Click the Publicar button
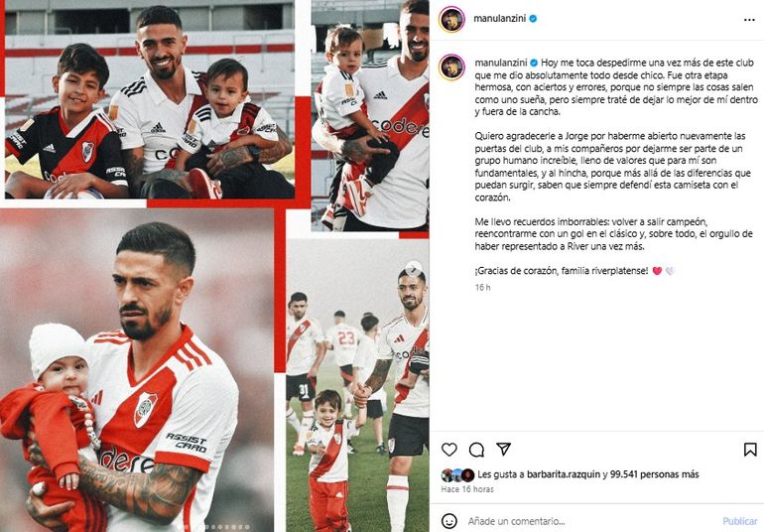The image size is (764, 532). click(x=739, y=521)
